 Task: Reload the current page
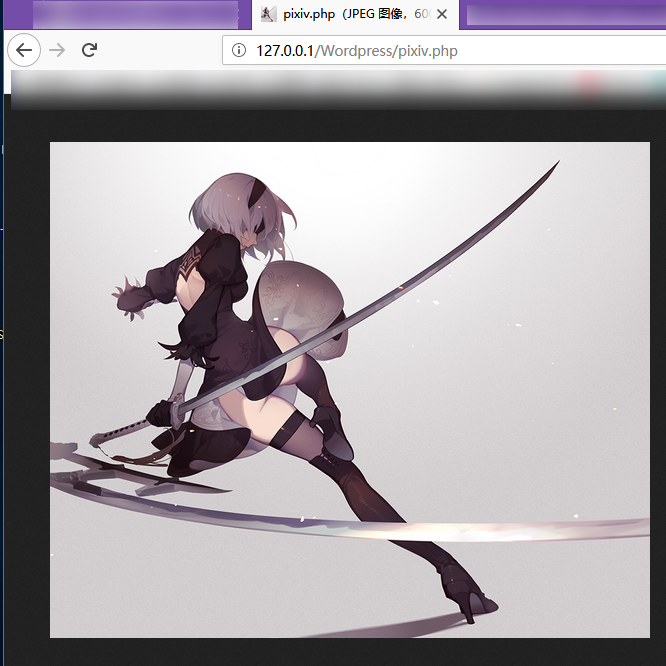click(89, 50)
